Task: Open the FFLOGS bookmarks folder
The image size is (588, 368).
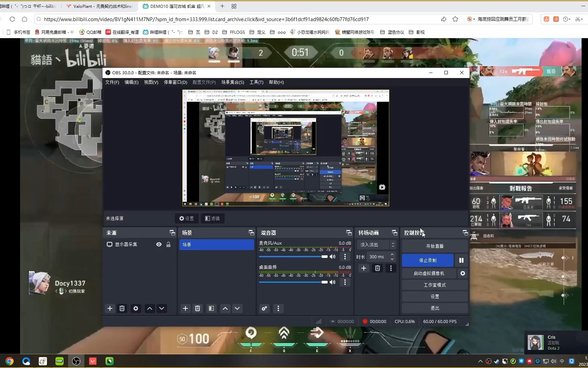Action: pyautogui.click(x=233, y=32)
